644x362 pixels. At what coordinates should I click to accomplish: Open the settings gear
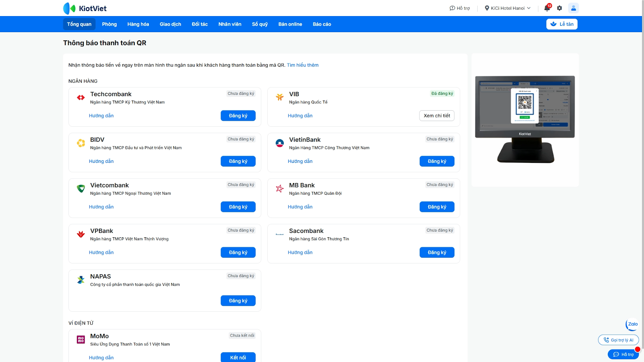pos(559,8)
